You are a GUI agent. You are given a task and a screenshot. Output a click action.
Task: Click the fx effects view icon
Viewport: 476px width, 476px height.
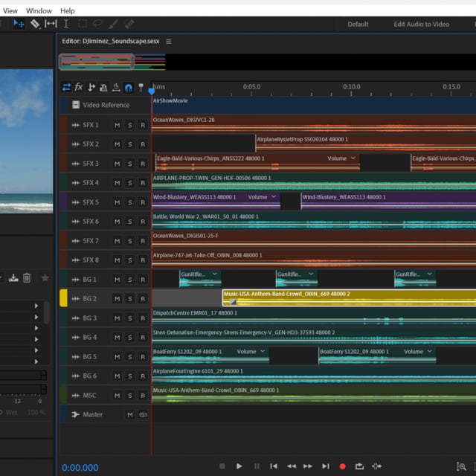(79, 87)
